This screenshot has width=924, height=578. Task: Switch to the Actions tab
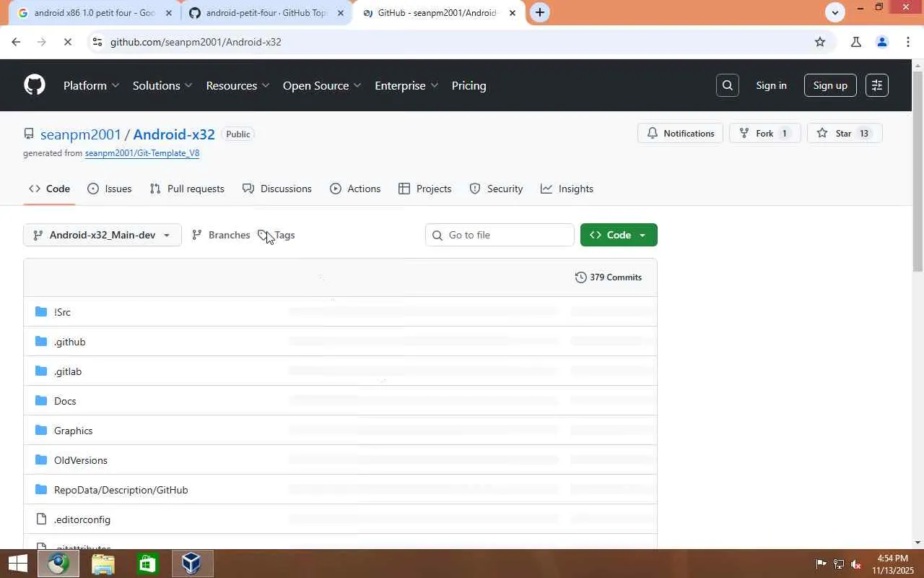pos(355,189)
